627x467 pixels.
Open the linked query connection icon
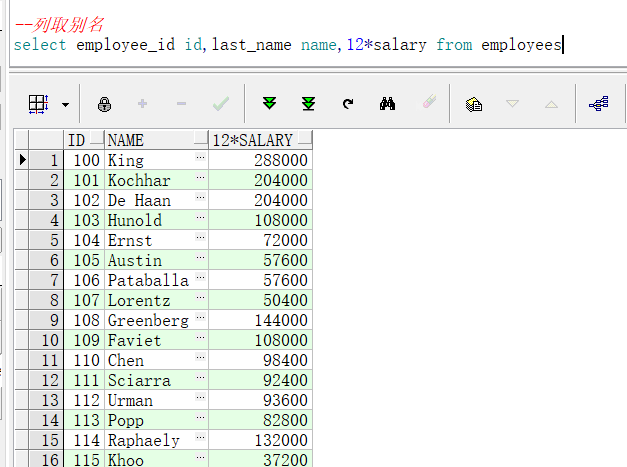599,104
